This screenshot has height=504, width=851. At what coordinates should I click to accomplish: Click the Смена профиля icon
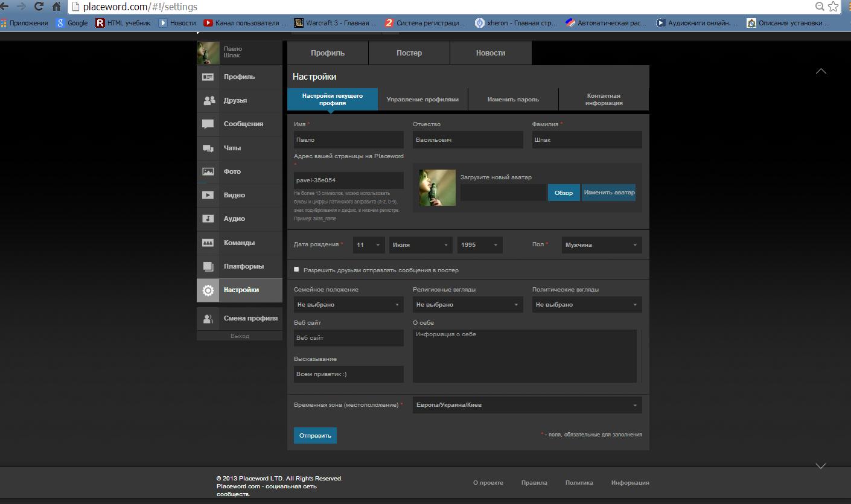click(x=208, y=319)
